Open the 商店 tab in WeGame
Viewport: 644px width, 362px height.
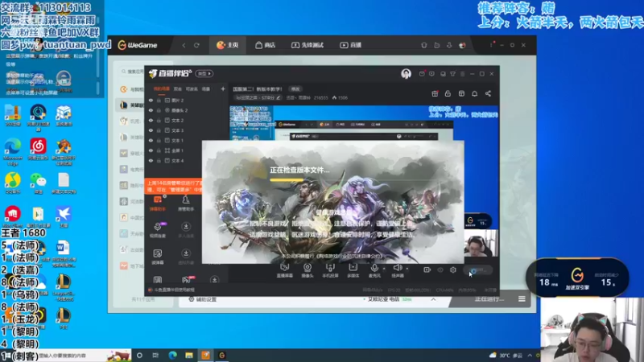pyautogui.click(x=266, y=45)
